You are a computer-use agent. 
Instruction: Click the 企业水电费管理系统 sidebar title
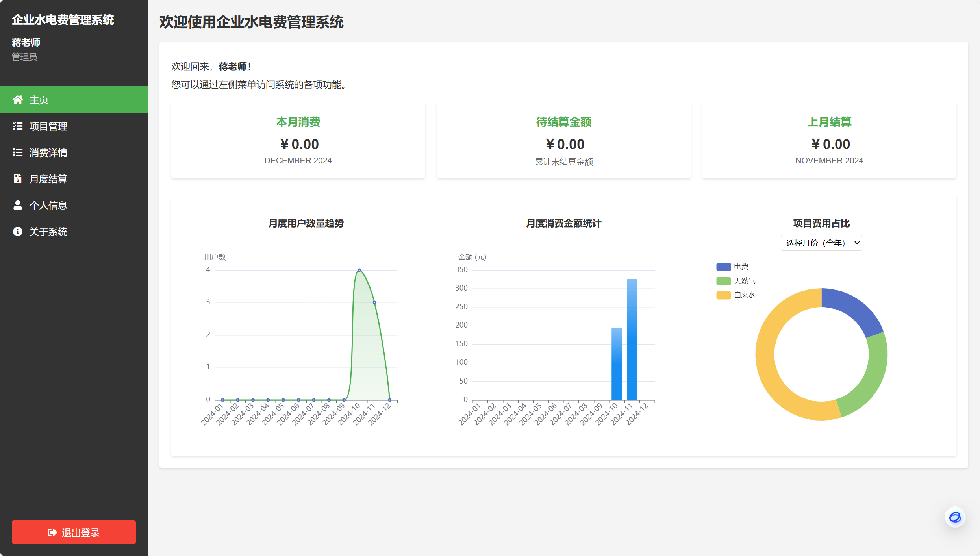coord(63,20)
